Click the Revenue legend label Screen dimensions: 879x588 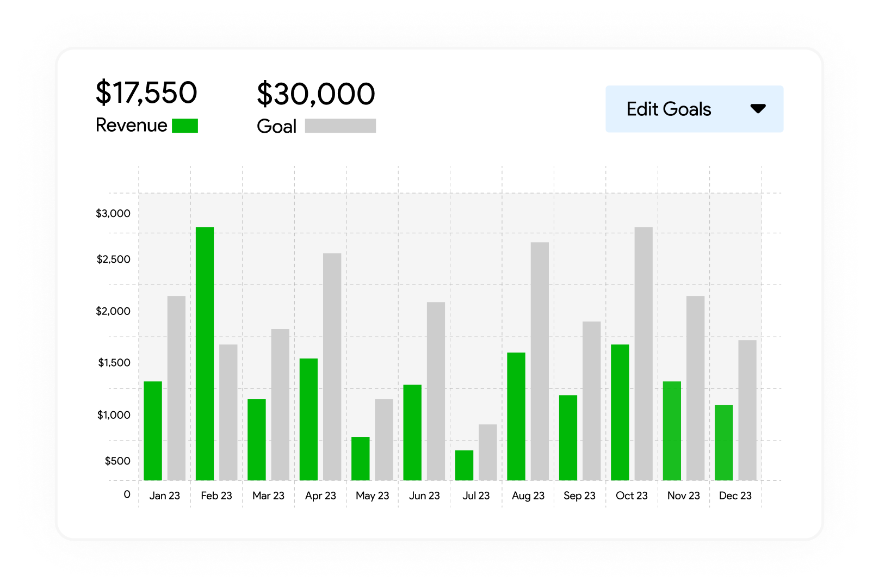pos(131,125)
